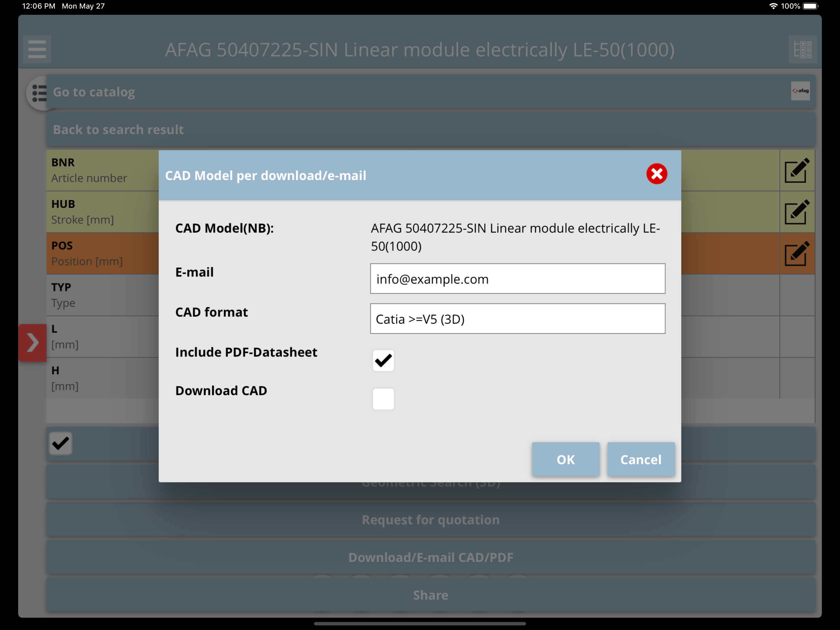Enable the Download CAD checkbox

pos(383,399)
